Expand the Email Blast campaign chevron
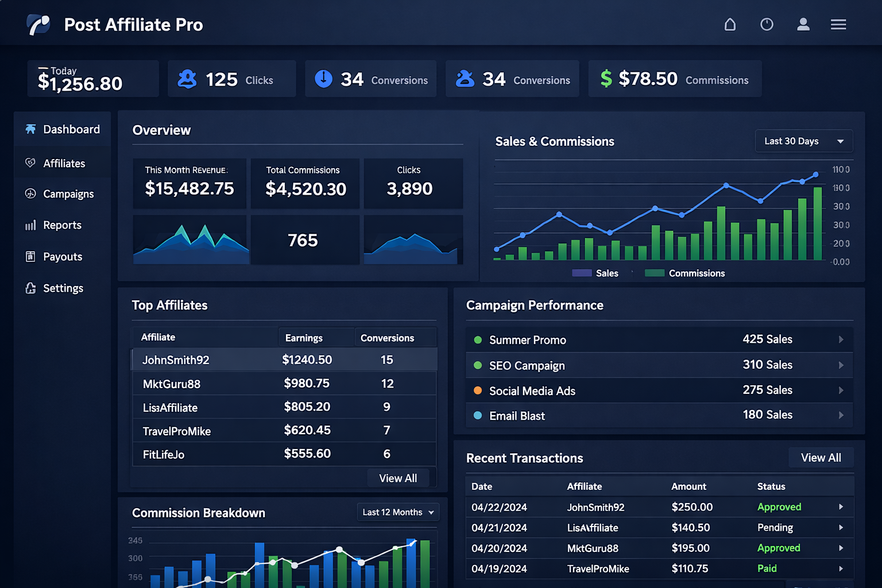The image size is (882, 588). click(x=842, y=415)
